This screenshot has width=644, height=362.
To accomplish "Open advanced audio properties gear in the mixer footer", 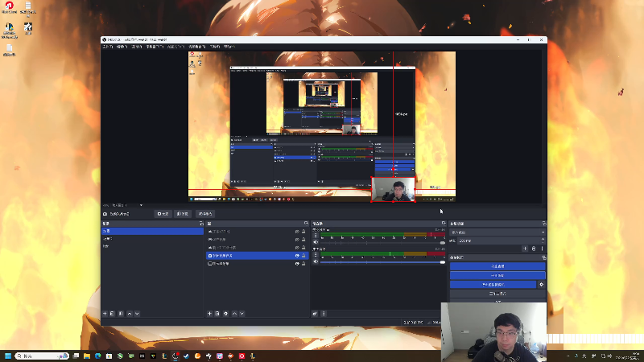I will tap(315, 314).
